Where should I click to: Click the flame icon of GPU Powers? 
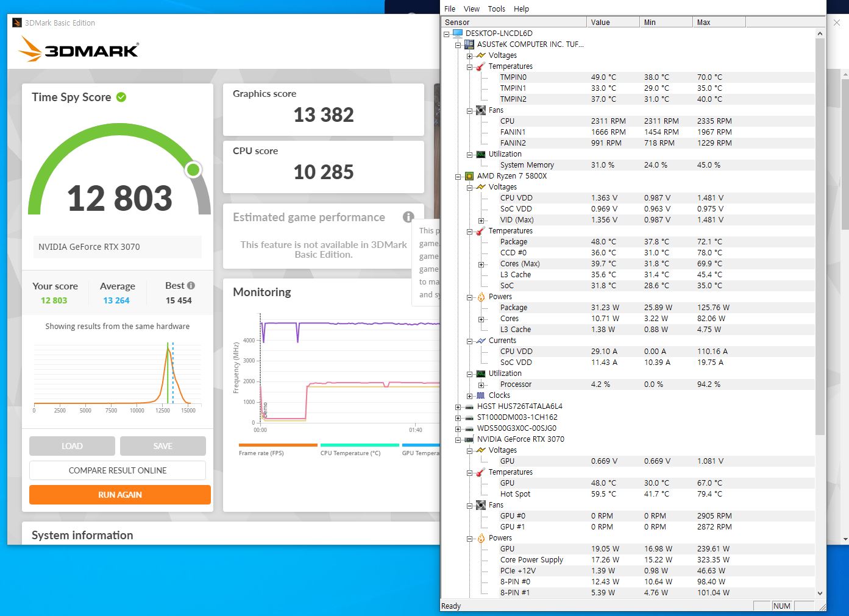[481, 538]
